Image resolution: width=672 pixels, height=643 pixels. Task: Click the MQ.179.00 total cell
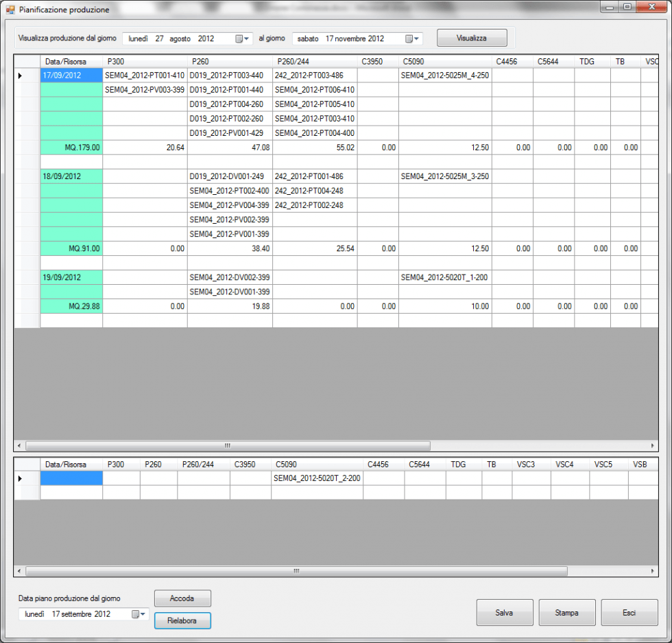[x=71, y=148]
